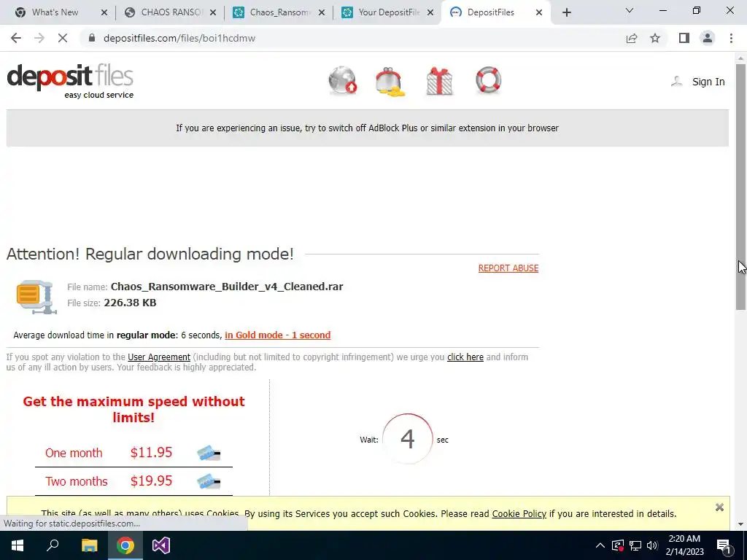Follow the click here violation link
747x560 pixels.
pyautogui.click(x=465, y=357)
